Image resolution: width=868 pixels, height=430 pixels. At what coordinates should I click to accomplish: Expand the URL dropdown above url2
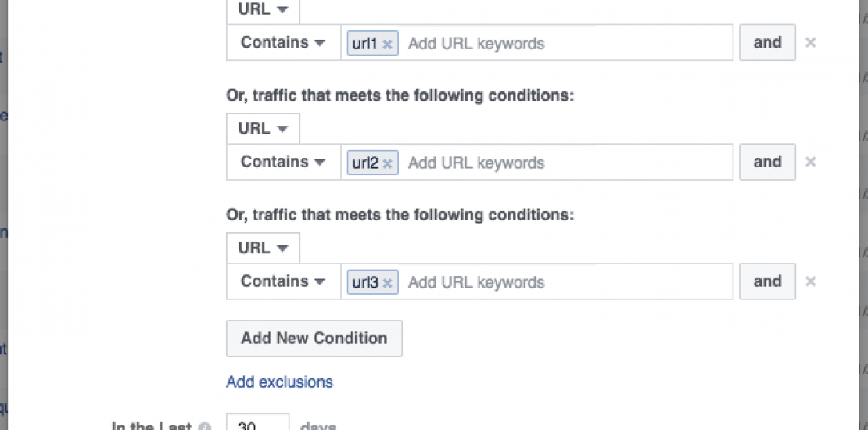263,129
